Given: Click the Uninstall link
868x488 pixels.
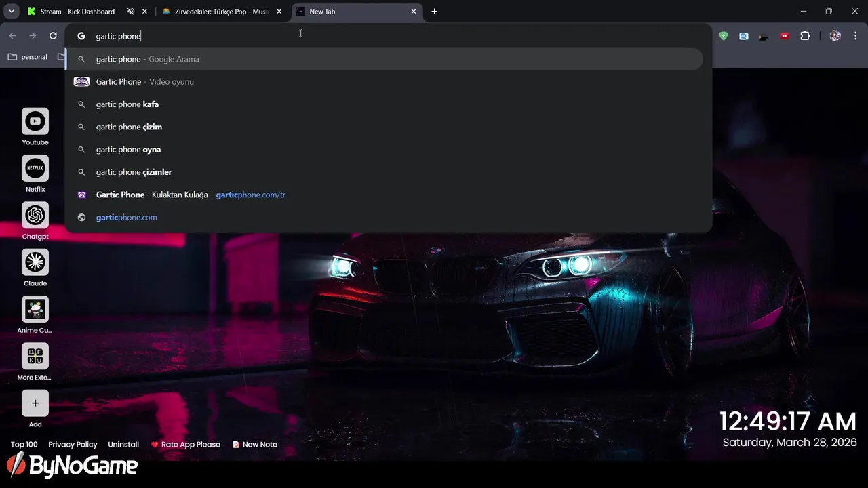Looking at the screenshot, I should tap(123, 445).
